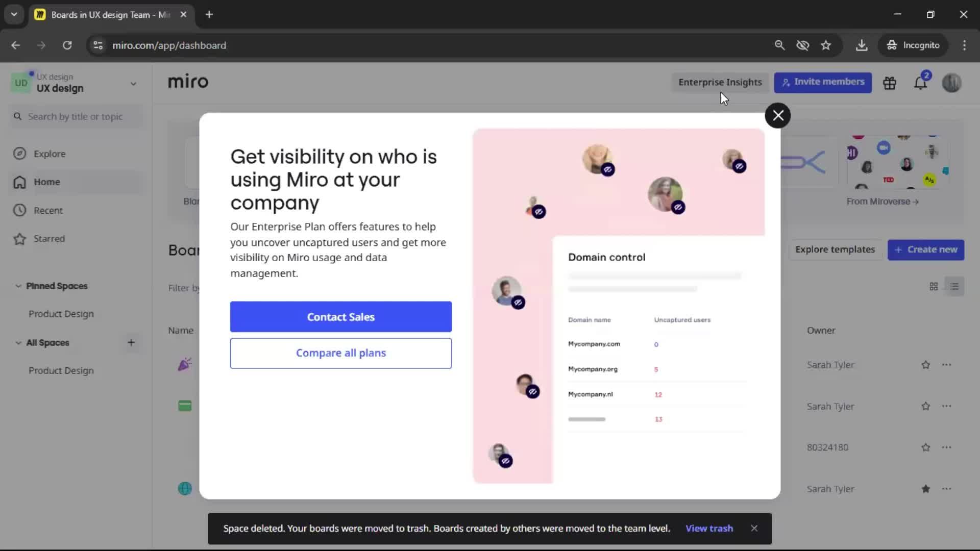Viewport: 980px width, 551px height.
Task: Bookmark this page with star icon
Action: click(826, 45)
